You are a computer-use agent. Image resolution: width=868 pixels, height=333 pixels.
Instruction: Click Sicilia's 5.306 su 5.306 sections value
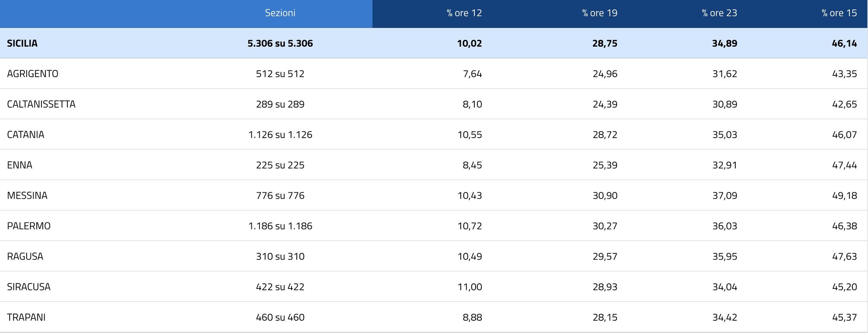click(x=280, y=43)
